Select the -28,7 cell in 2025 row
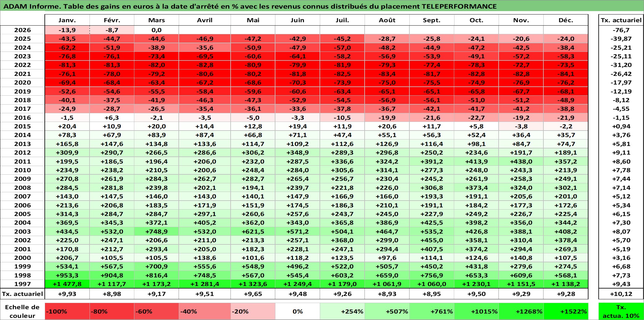Screen dimensions: 644x320 387,39
